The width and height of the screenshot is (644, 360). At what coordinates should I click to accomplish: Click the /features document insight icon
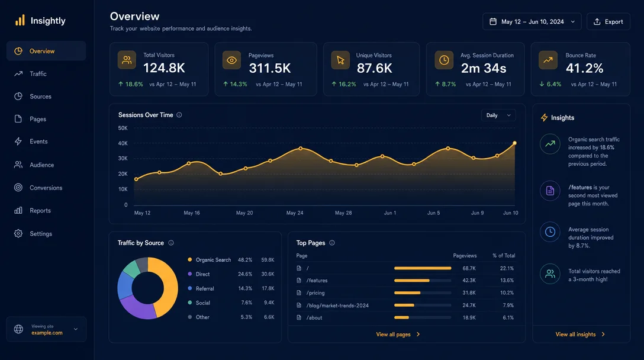[x=550, y=191]
